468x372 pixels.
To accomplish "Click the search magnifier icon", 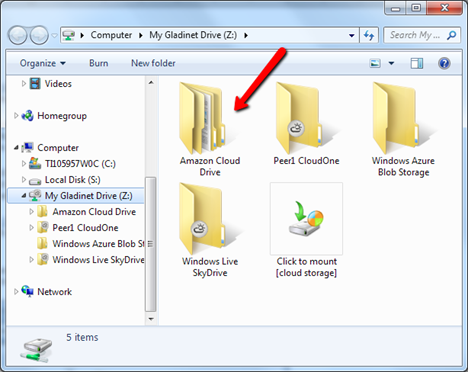I will tap(452, 35).
